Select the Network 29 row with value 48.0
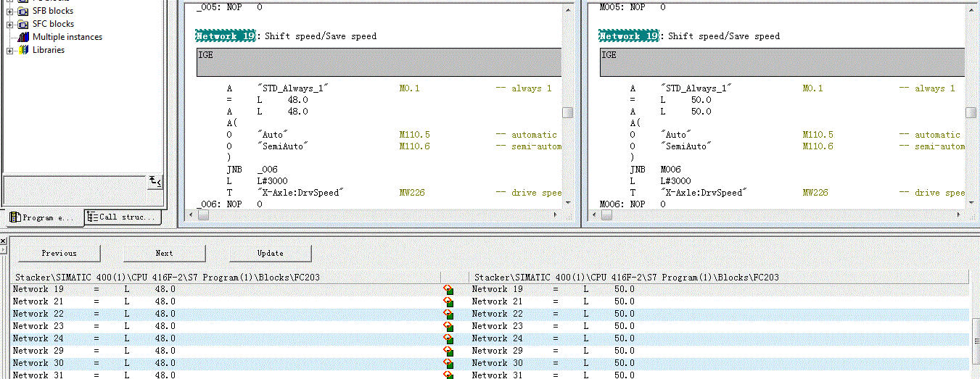980x379 pixels. [x=226, y=351]
